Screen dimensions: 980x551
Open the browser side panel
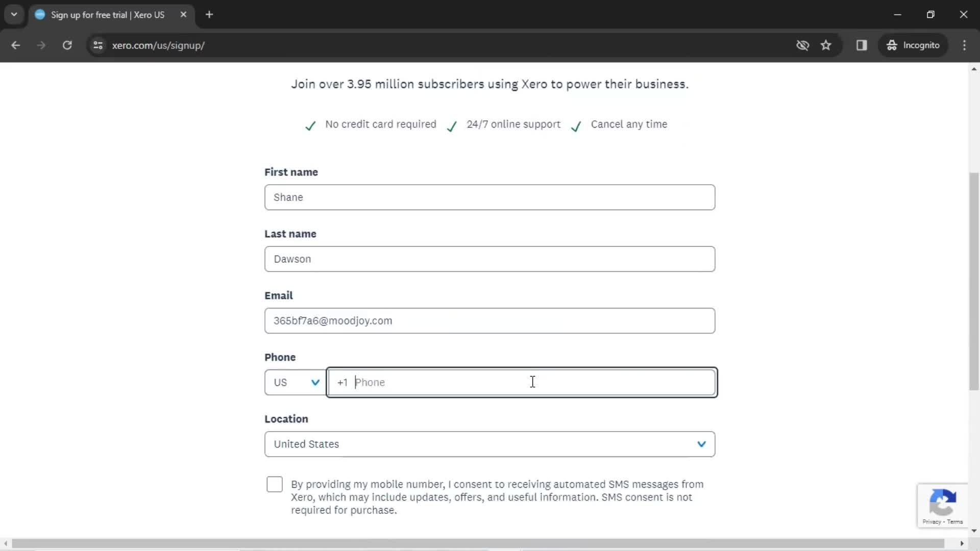[x=862, y=45]
